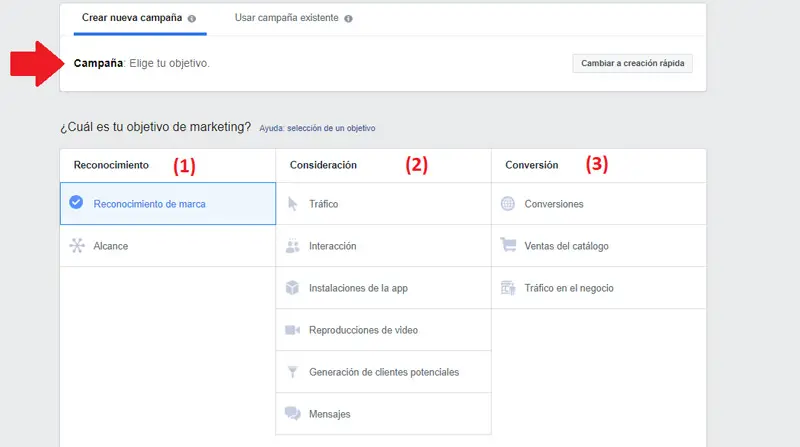Image resolution: width=800 pixels, height=447 pixels.
Task: Switch to Usar campaña existente tab
Action: [288, 18]
